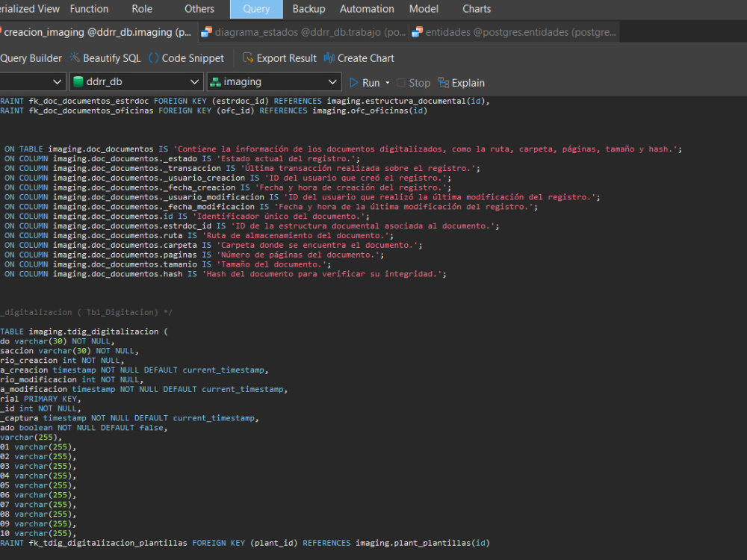Click 'imaging.estructura_documental' reference text

396,101
